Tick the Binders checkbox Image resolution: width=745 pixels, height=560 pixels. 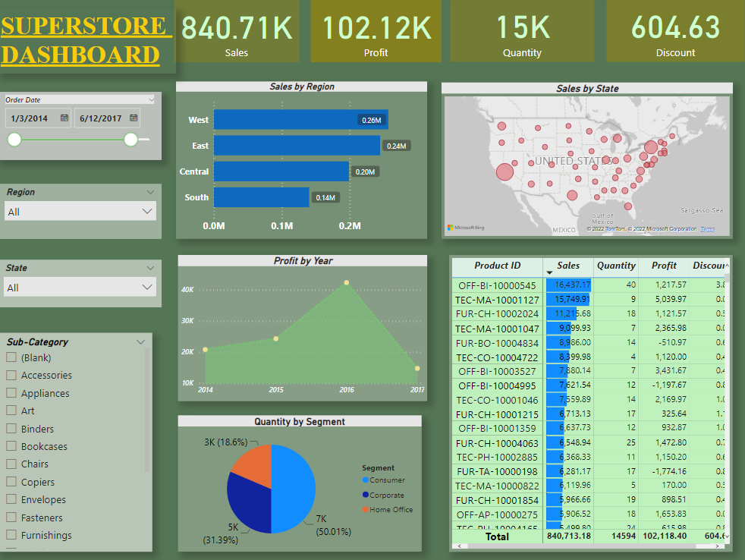[11, 429]
